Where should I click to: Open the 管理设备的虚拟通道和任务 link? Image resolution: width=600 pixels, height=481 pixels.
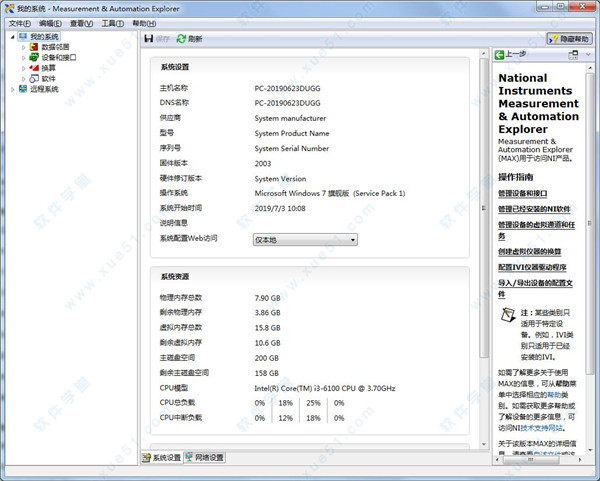536,230
